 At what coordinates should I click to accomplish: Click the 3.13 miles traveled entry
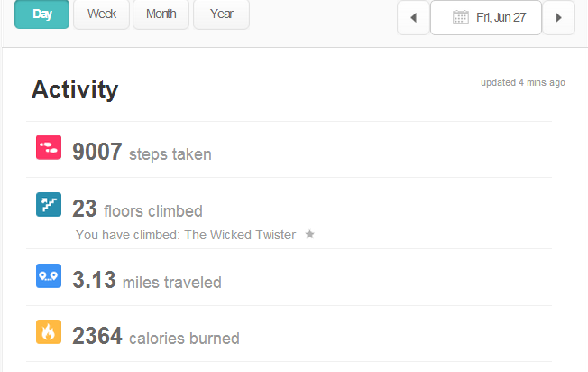[146, 281]
